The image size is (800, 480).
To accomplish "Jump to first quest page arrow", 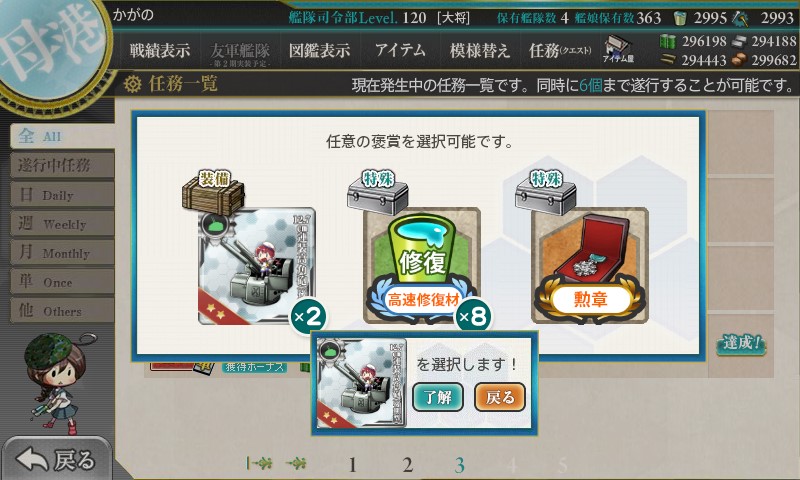I will pyautogui.click(x=259, y=464).
